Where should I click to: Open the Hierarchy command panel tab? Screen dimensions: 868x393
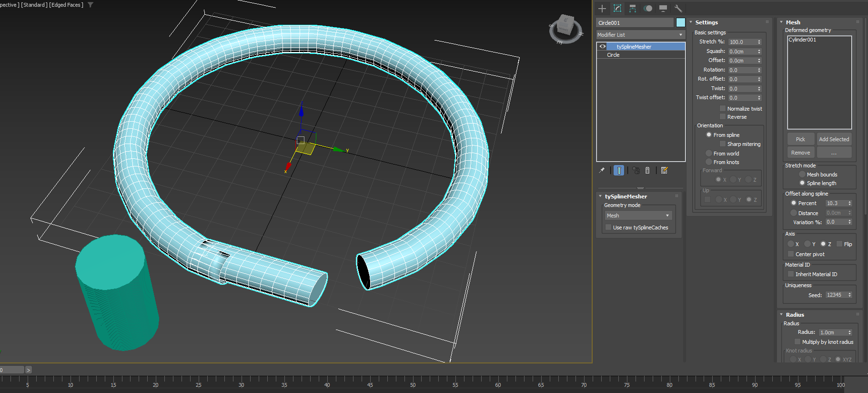(x=633, y=9)
